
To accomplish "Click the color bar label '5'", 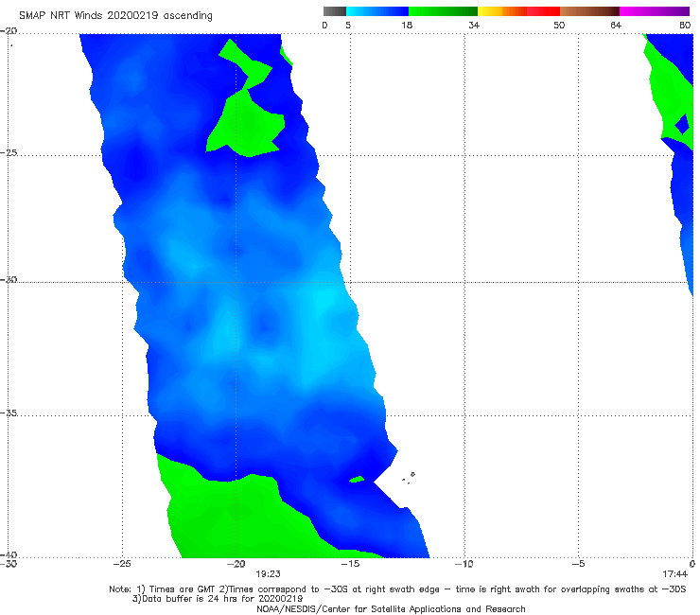I will tap(348, 25).
